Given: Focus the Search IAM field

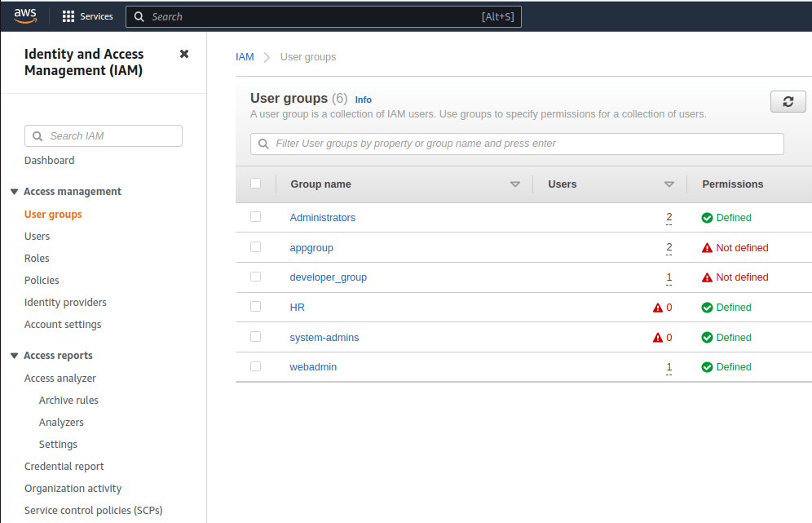Looking at the screenshot, I should click(x=103, y=135).
